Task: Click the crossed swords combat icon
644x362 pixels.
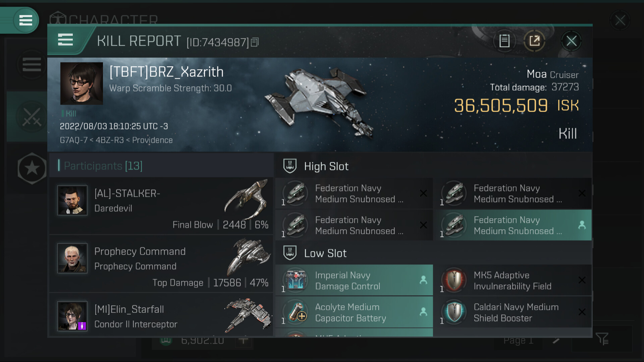Action: (x=32, y=117)
